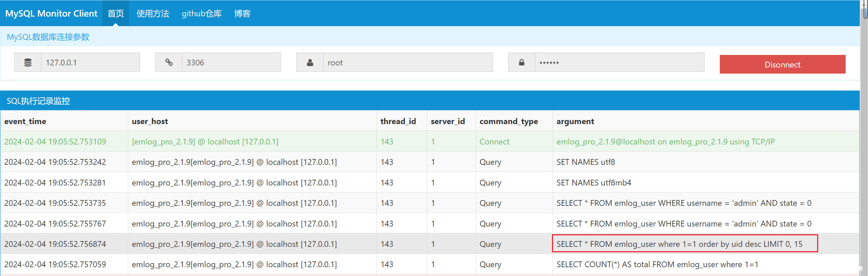Go to the github仓库 link
The height and width of the screenshot is (276, 868).
click(x=201, y=14)
